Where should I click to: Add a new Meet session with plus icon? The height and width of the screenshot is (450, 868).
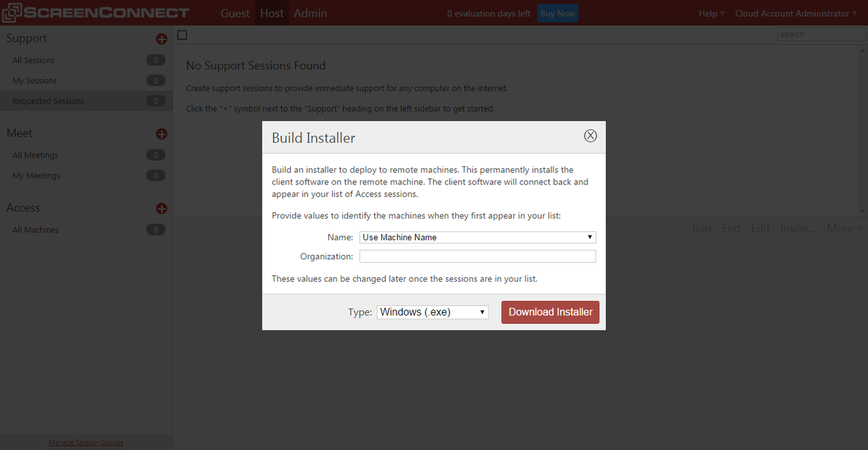[161, 134]
